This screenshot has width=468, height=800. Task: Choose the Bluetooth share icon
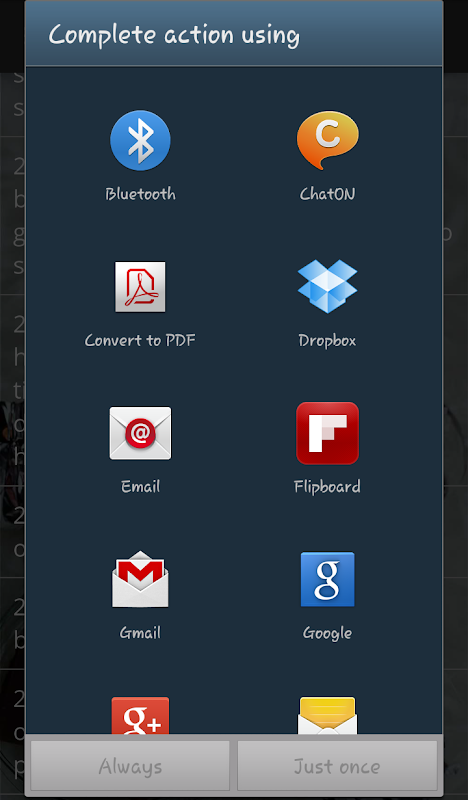tap(140, 140)
